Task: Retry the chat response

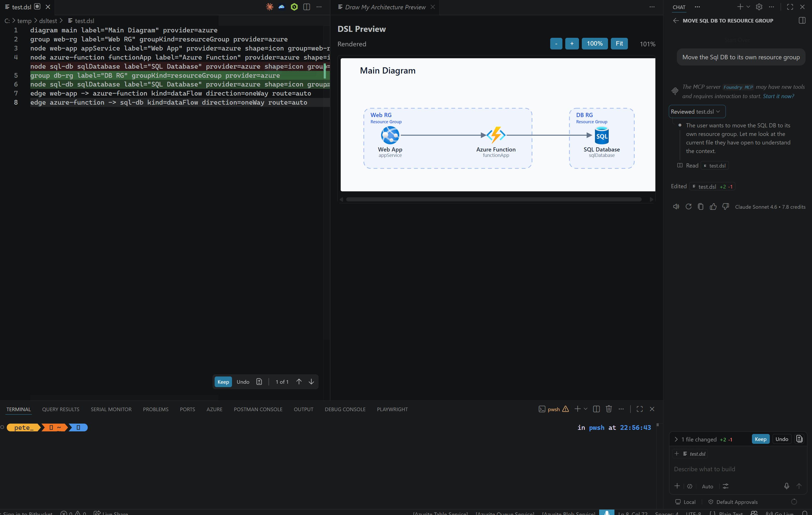Action: pyautogui.click(x=688, y=206)
